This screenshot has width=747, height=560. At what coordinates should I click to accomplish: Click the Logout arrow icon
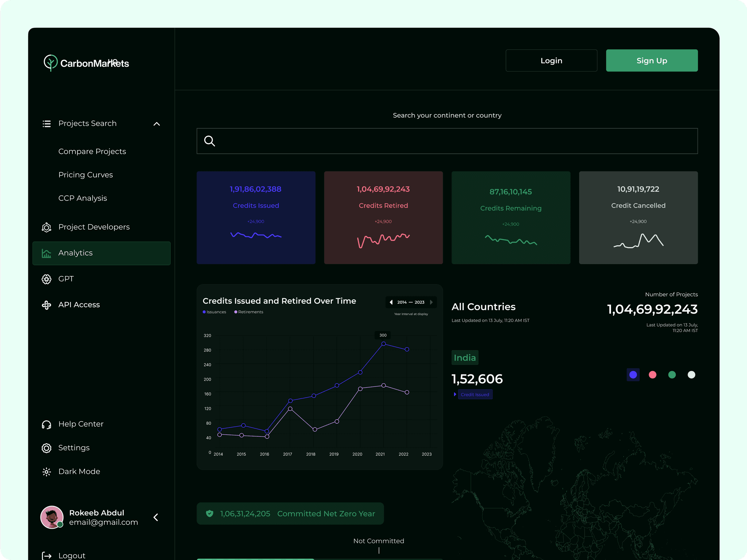[47, 556]
